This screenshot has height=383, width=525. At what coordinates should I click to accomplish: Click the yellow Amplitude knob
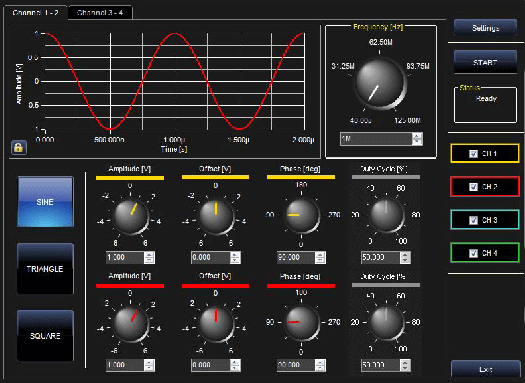coord(130,216)
